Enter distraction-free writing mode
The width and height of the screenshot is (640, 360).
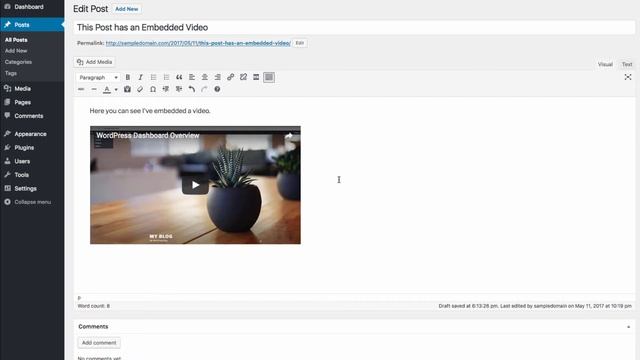628,77
